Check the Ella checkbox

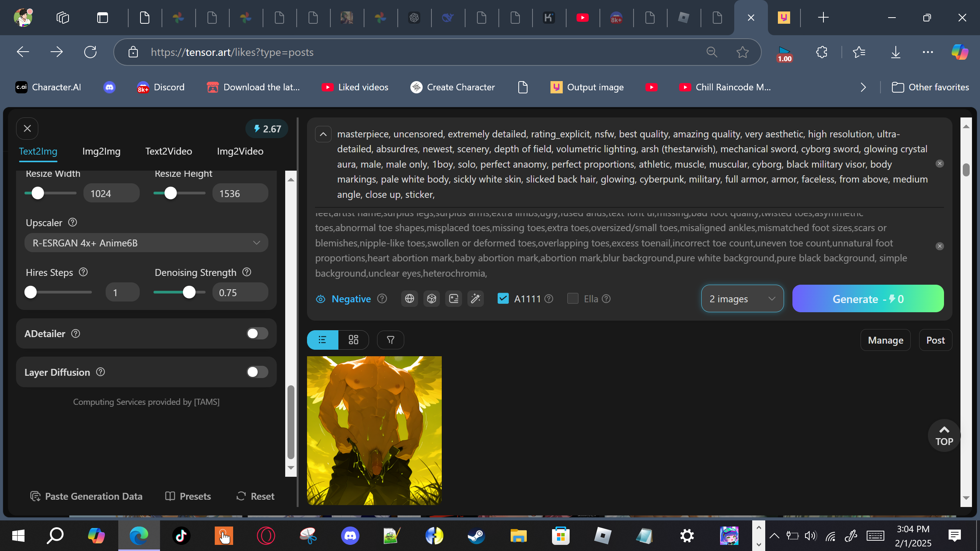point(573,298)
